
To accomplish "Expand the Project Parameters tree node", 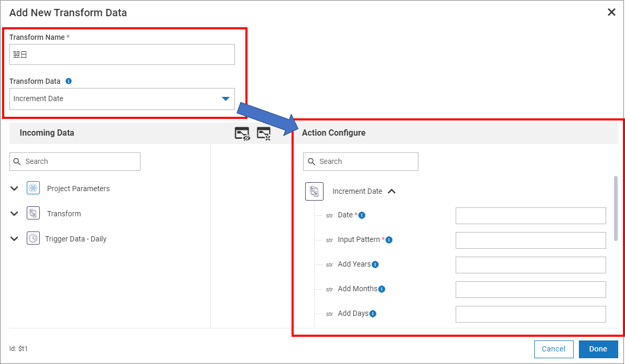I will click(15, 189).
